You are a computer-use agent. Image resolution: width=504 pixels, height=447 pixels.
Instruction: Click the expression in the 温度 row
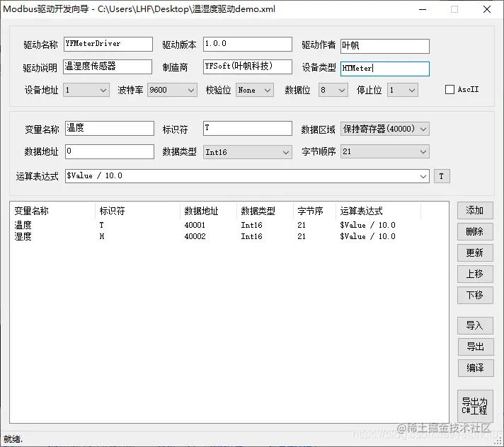tap(367, 225)
